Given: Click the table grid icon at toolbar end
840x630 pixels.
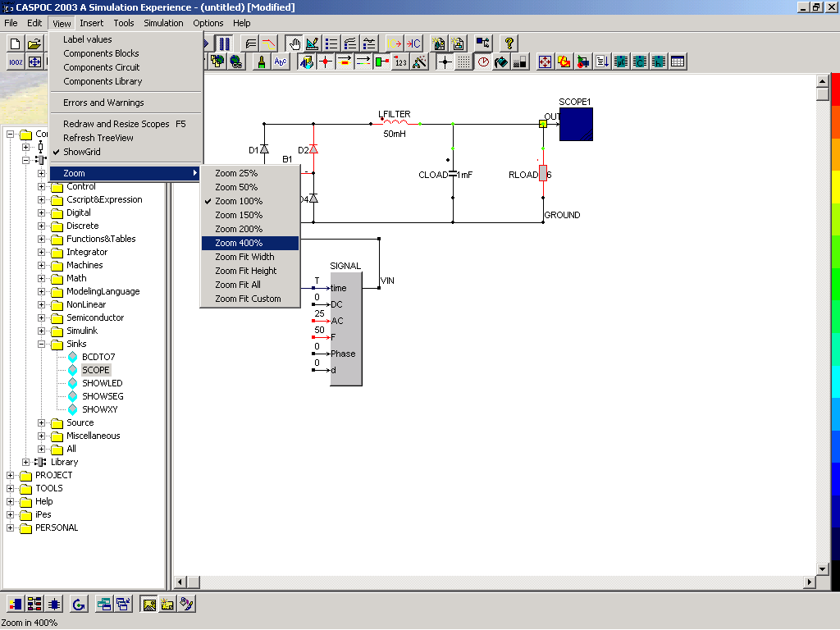Looking at the screenshot, I should click(677, 62).
